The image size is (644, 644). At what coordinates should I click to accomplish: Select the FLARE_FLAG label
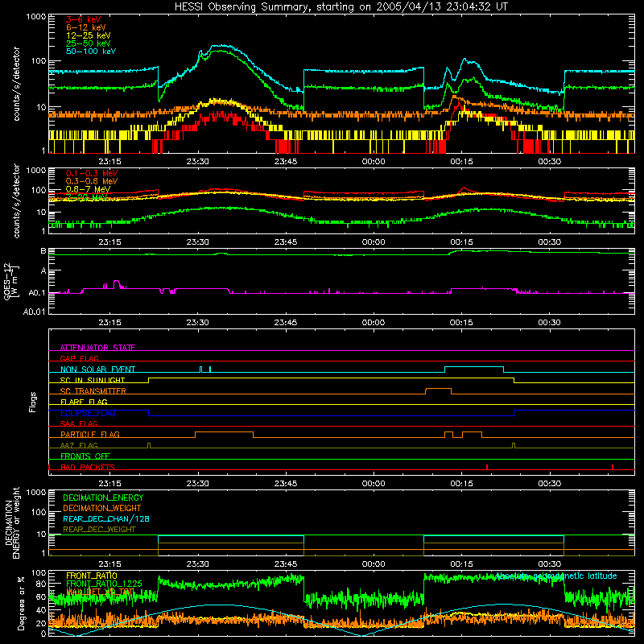coord(84,402)
